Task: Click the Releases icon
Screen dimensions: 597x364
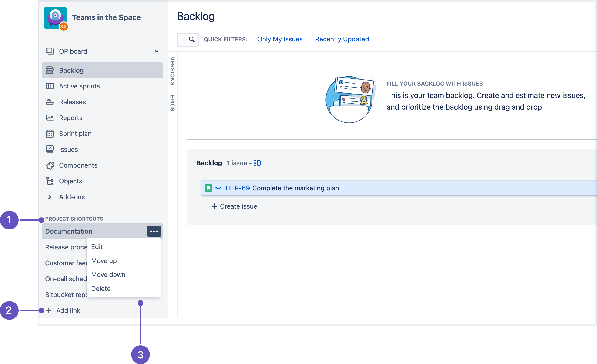Action: (50, 102)
